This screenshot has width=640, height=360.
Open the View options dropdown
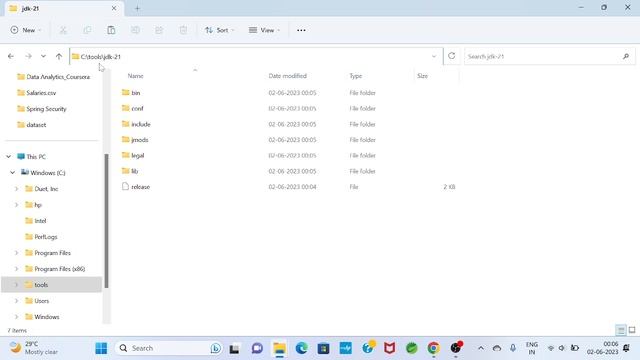(264, 30)
